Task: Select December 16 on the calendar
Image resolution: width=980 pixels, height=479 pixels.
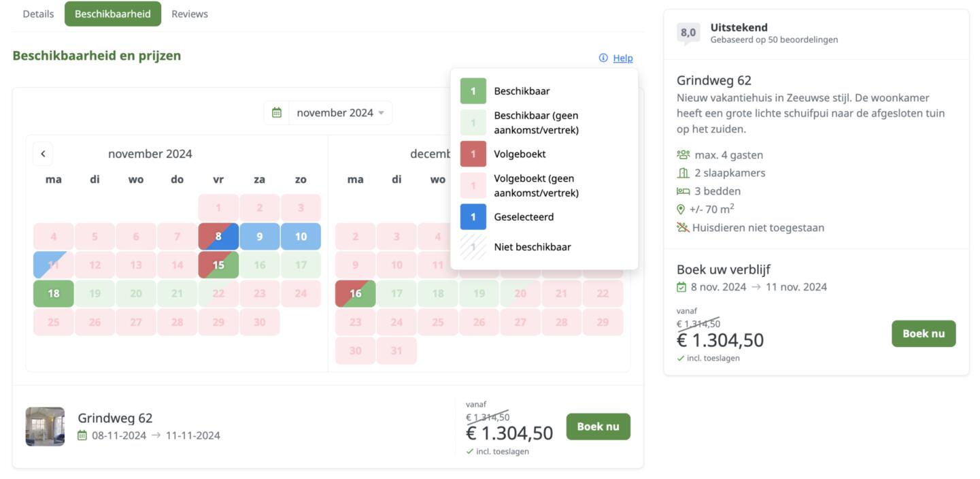Action: [x=355, y=294]
